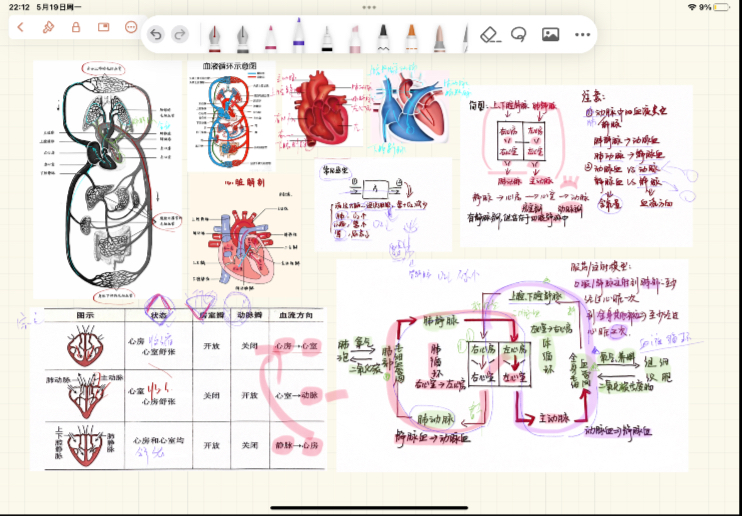Select the black wavy-line pen

click(382, 36)
